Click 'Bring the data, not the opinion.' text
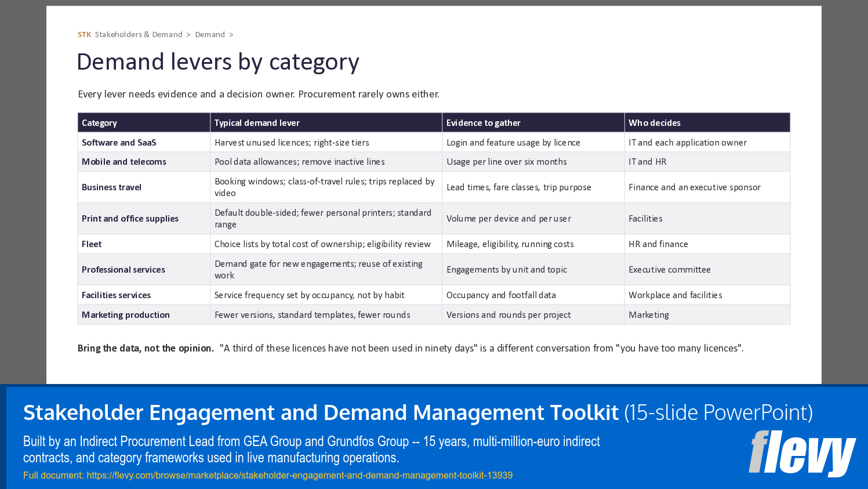This screenshot has width=868, height=489. [146, 348]
